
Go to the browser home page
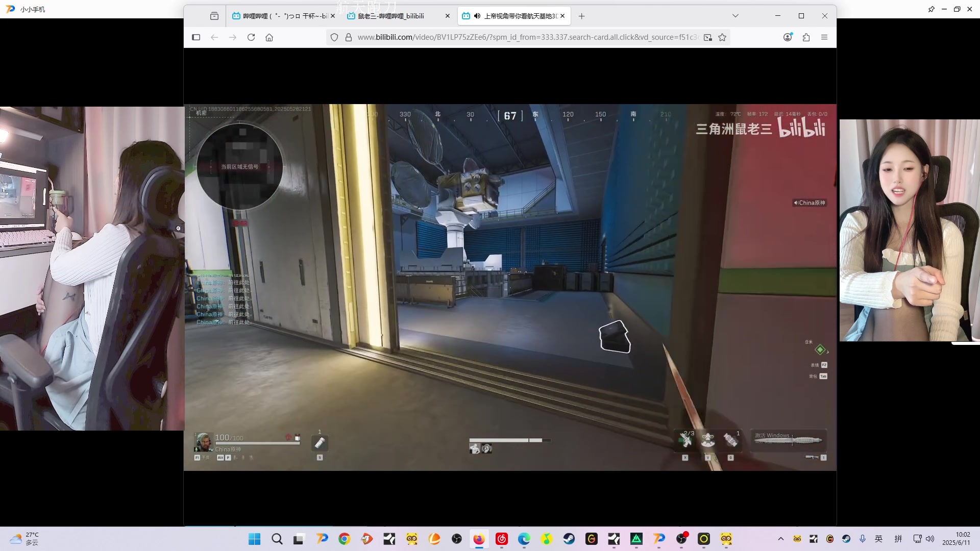pos(269,37)
